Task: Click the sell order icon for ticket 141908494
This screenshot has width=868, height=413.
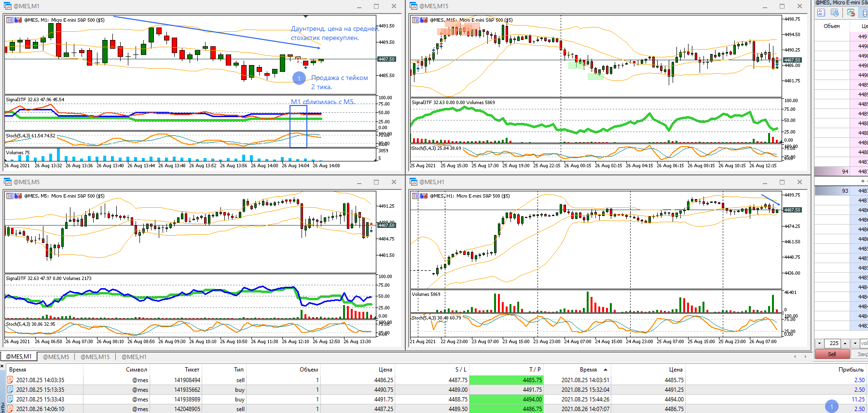Action: coord(11,380)
